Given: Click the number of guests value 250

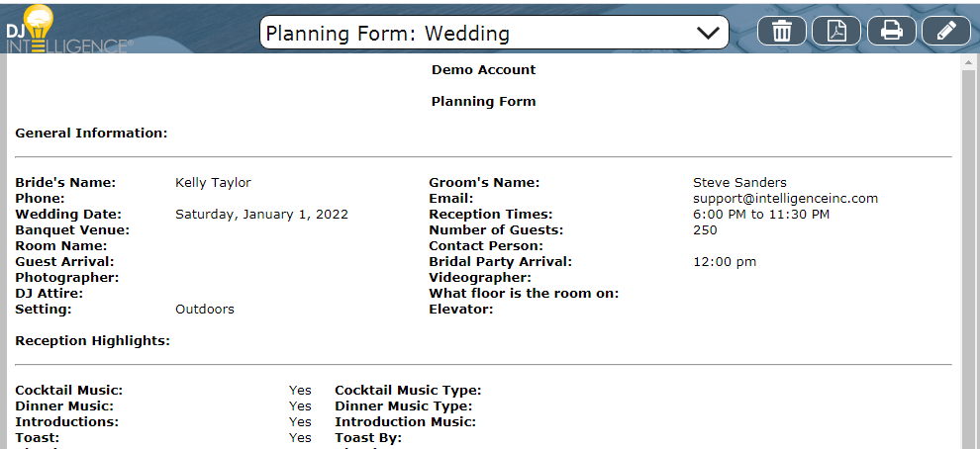Looking at the screenshot, I should [705, 230].
